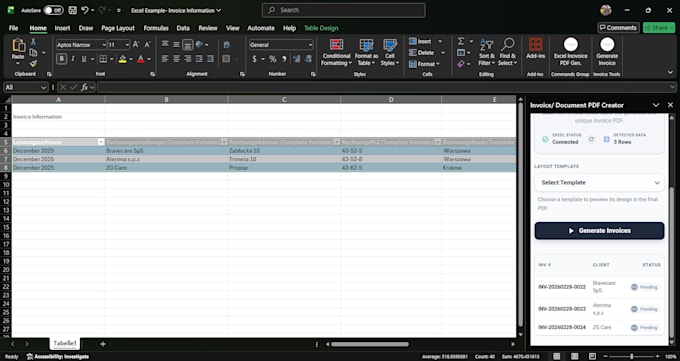Launch Excel Invoice PDF Gen. command
This screenshot has height=361, width=680.
(x=570, y=52)
